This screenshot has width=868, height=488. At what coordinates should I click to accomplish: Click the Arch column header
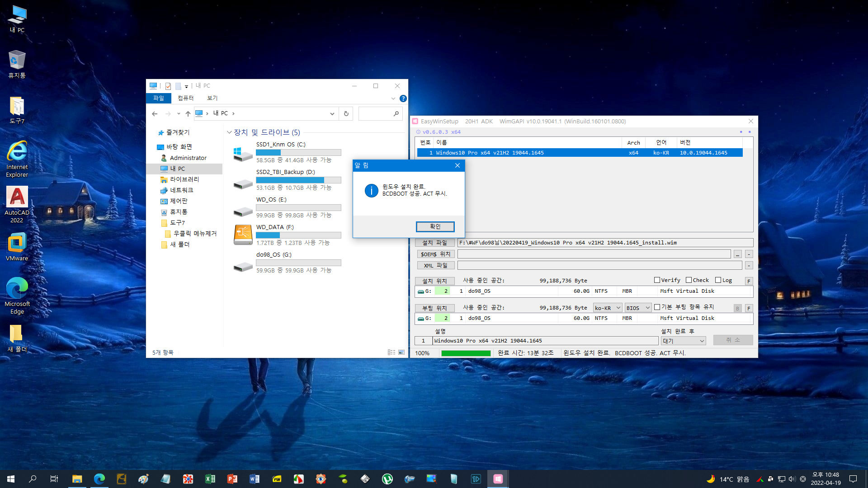coord(633,142)
